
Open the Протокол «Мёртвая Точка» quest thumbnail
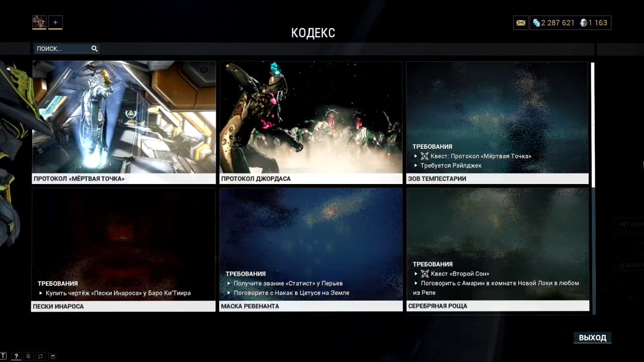pos(124,117)
